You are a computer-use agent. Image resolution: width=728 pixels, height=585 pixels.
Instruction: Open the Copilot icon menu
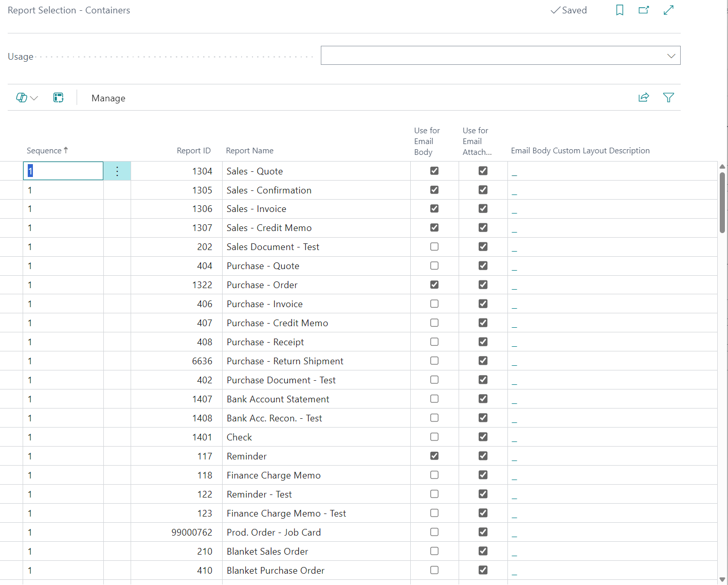(x=27, y=98)
